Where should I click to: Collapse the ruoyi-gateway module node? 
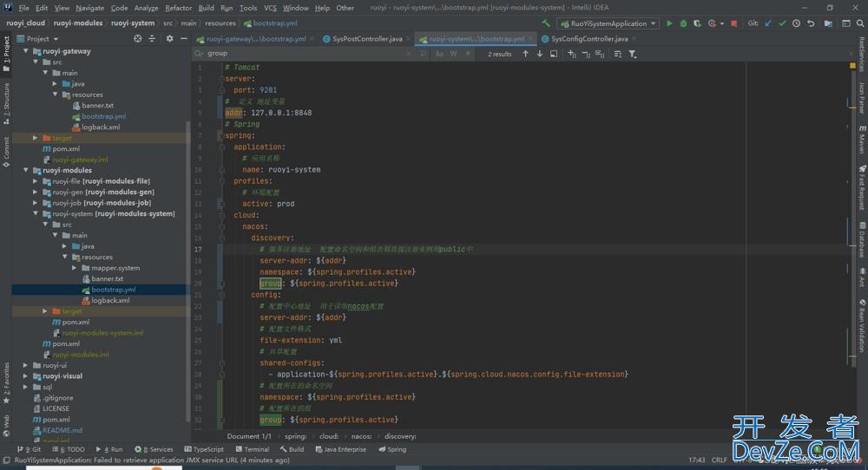coord(25,51)
